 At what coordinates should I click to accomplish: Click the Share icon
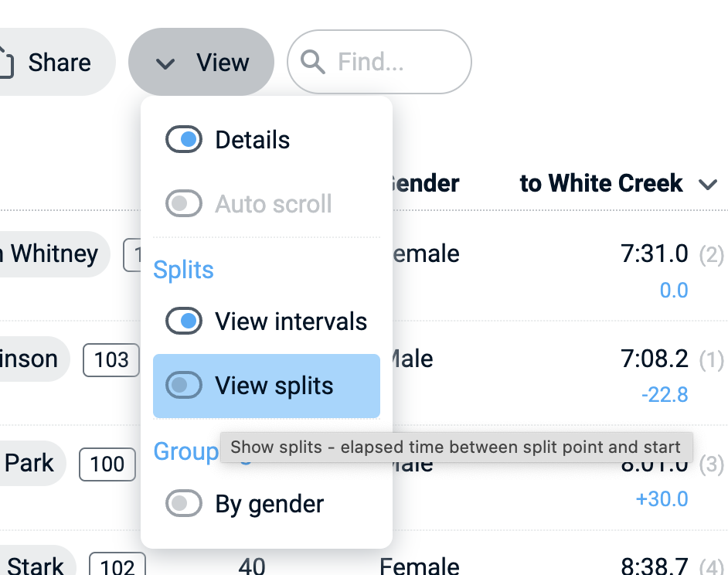tap(6, 63)
